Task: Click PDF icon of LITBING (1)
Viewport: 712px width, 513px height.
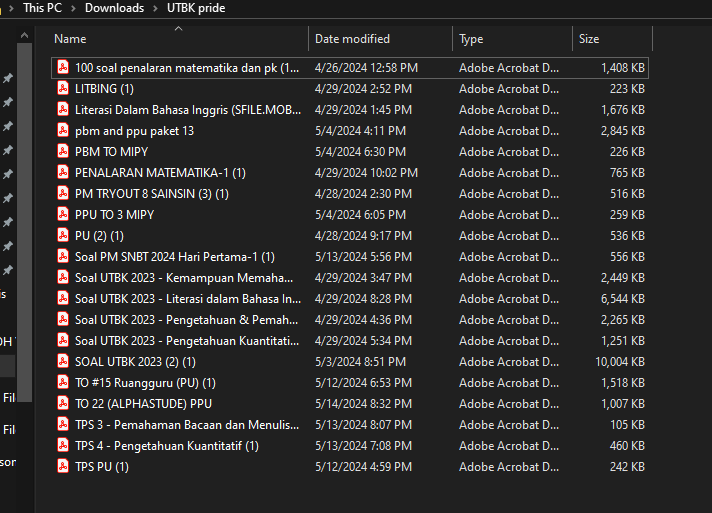Action: 63,89
